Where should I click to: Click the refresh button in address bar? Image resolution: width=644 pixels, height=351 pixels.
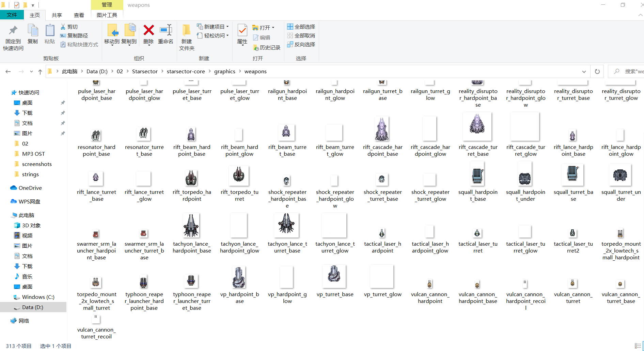point(597,71)
